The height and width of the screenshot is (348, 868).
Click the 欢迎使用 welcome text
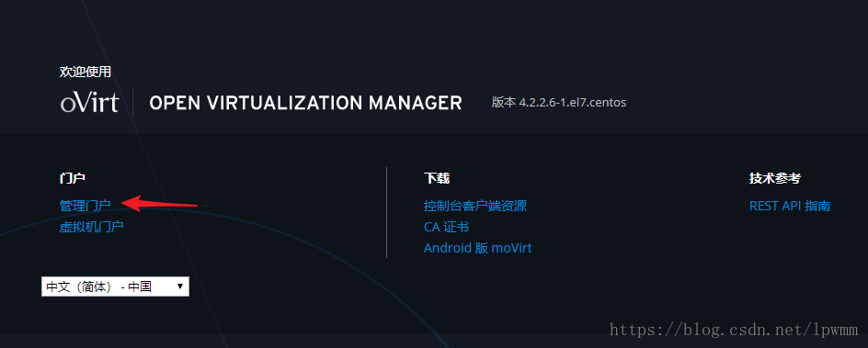point(86,72)
